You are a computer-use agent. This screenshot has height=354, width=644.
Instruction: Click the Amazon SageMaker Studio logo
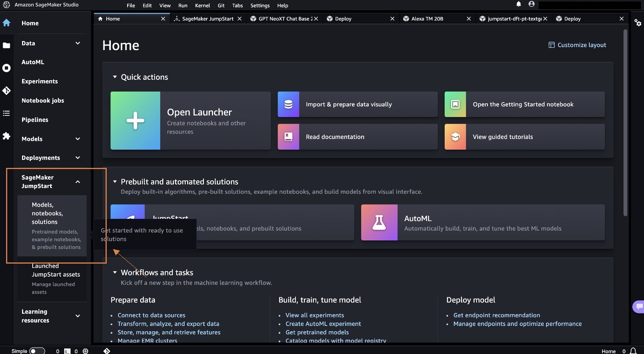[x=6, y=5]
